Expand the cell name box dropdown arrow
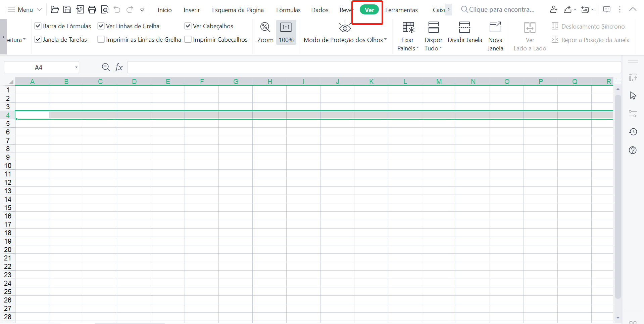Viewport: 644px width, 324px height. tap(76, 68)
